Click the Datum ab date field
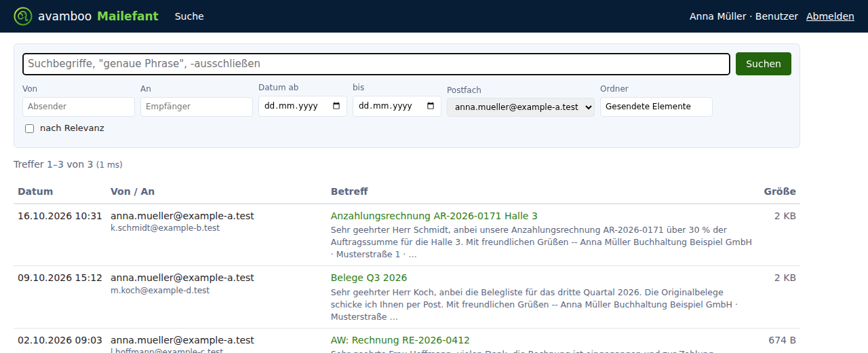The height and width of the screenshot is (353, 868). [x=302, y=106]
